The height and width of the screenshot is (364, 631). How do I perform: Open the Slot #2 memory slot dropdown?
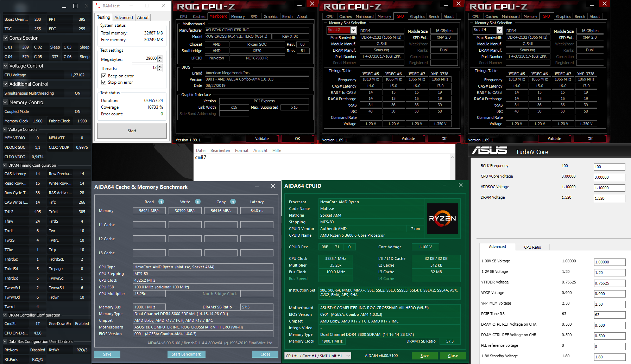pos(353,30)
